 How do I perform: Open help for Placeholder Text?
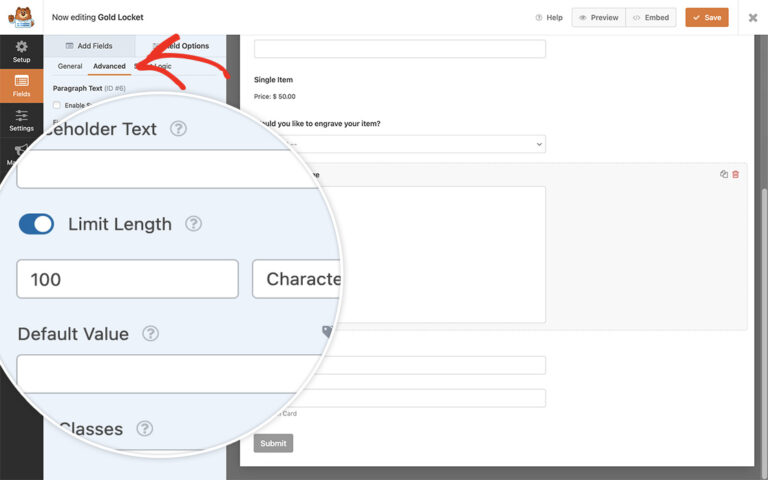[178, 129]
